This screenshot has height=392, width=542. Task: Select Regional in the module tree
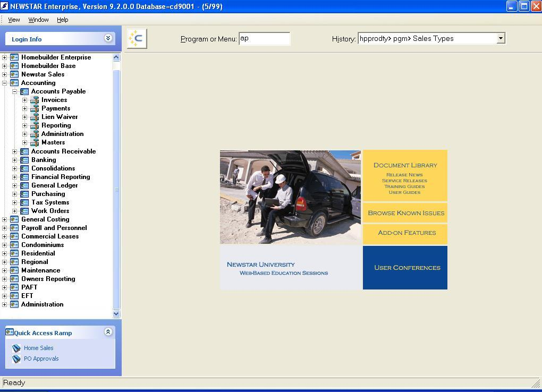coord(35,262)
